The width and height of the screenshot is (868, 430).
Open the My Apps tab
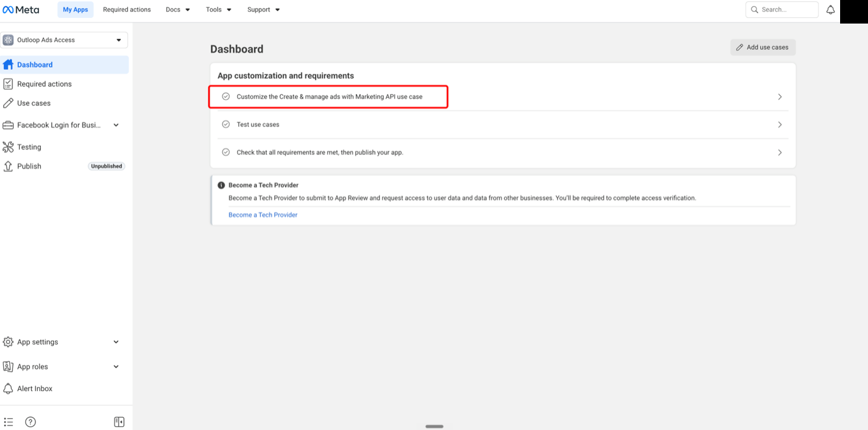coord(76,10)
